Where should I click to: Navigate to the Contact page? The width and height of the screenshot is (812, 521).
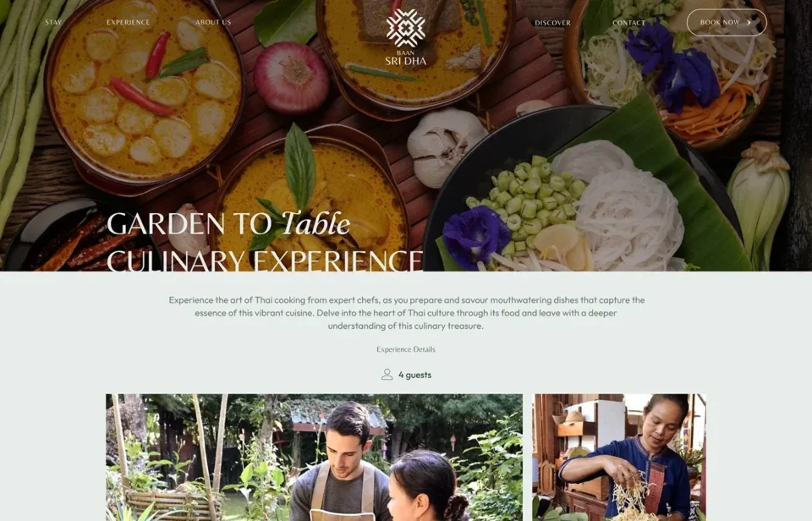[628, 23]
